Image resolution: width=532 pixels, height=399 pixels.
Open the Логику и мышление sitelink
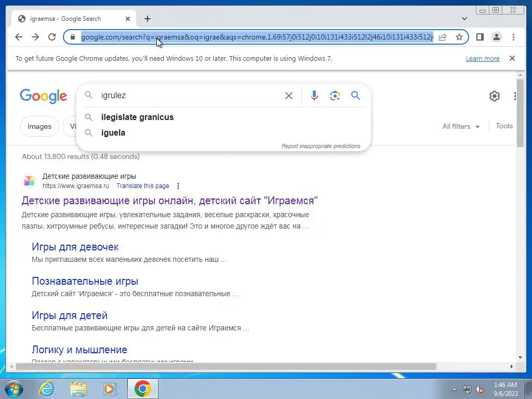click(79, 350)
